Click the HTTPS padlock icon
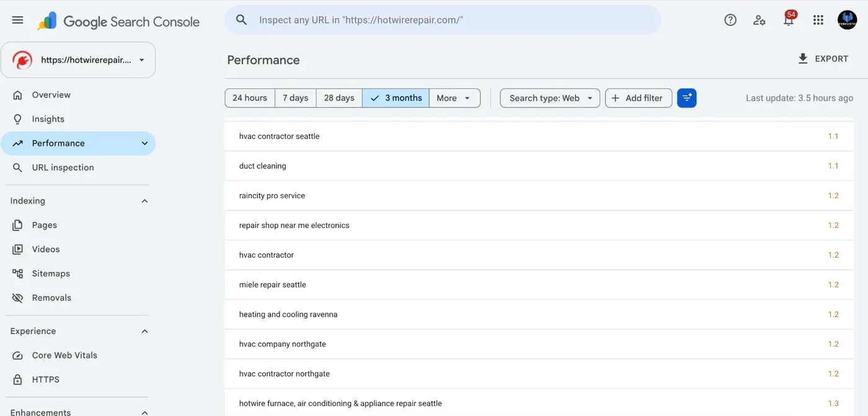868x416 pixels. click(18, 379)
